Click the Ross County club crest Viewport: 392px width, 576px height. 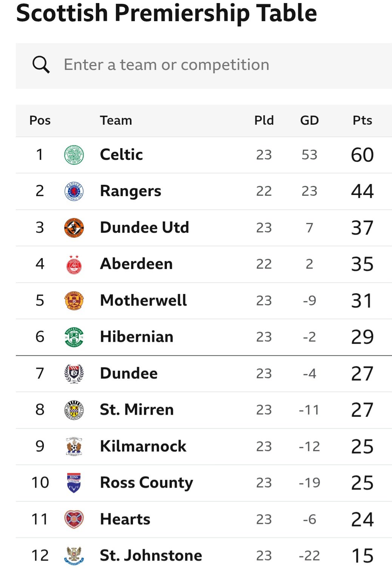point(74,483)
